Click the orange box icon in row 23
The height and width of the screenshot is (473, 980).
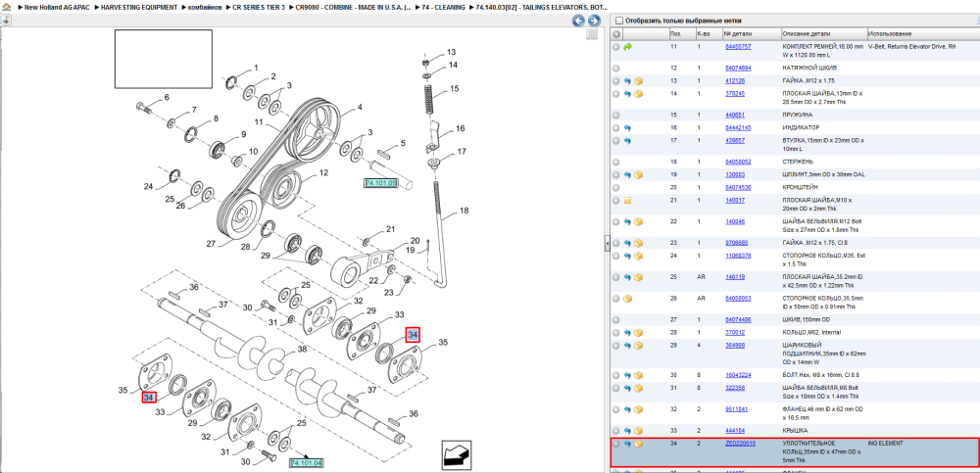pyautogui.click(x=638, y=243)
